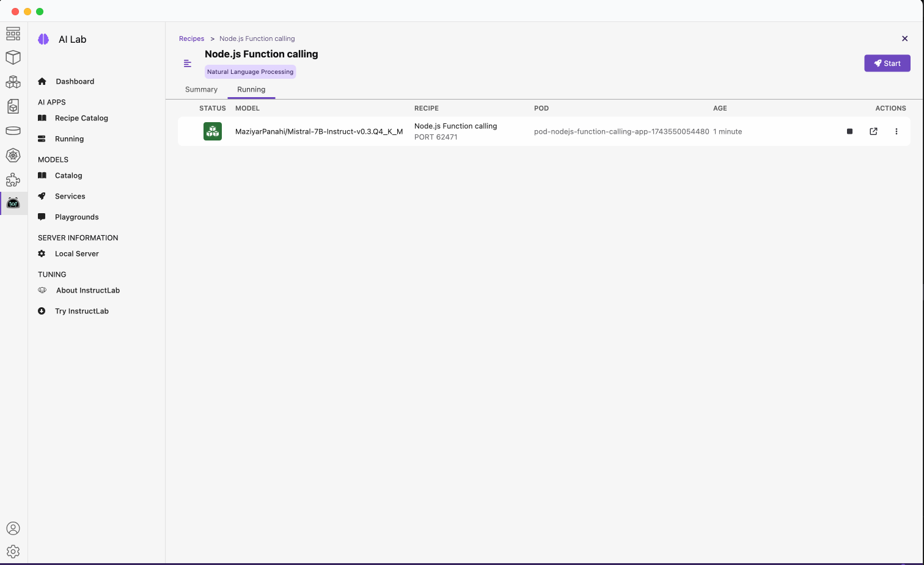Stop the running Node.js application
Image resolution: width=924 pixels, height=565 pixels.
coord(849,131)
